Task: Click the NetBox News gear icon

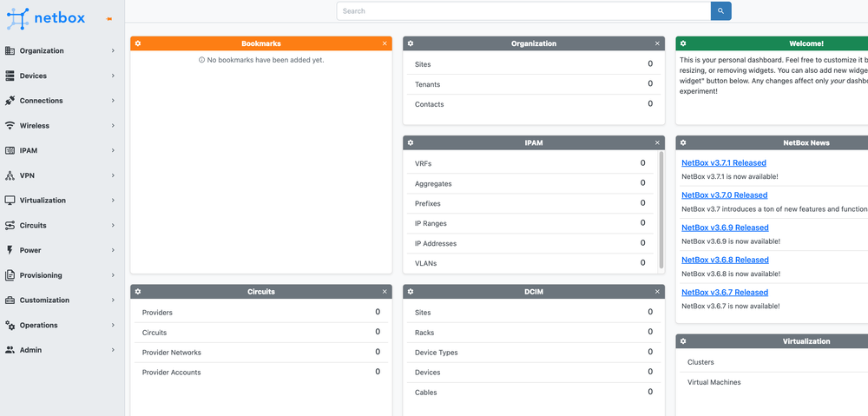Action: click(x=683, y=142)
